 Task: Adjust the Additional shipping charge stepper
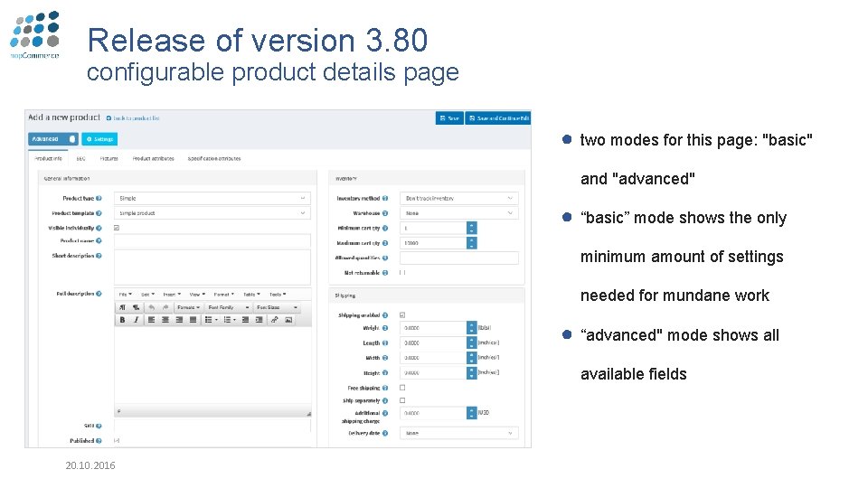click(x=472, y=413)
